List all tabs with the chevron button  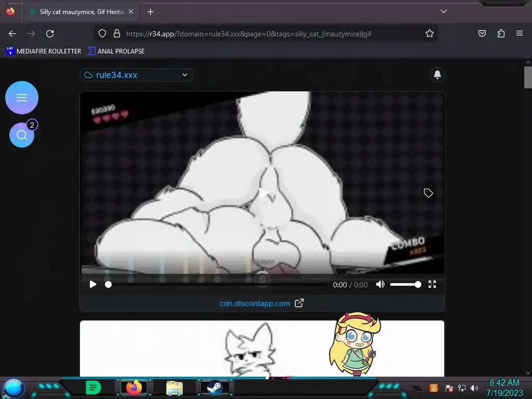[444, 11]
